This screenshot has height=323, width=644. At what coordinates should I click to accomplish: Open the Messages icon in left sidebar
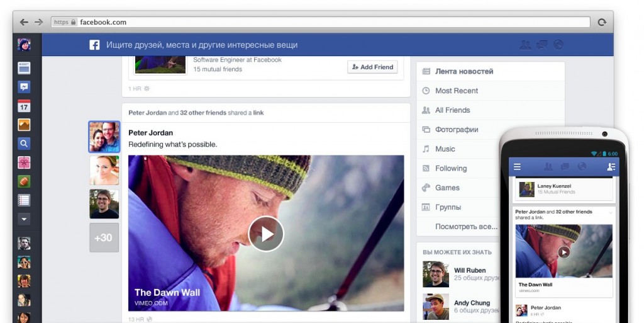point(24,87)
